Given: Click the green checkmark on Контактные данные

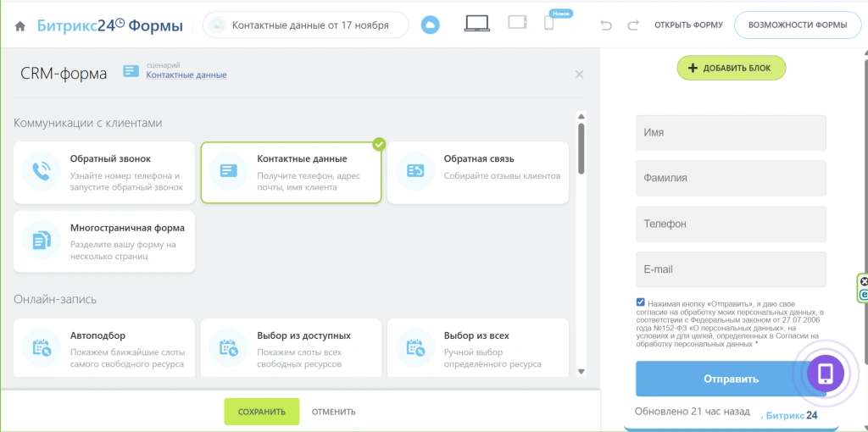Looking at the screenshot, I should (379, 144).
